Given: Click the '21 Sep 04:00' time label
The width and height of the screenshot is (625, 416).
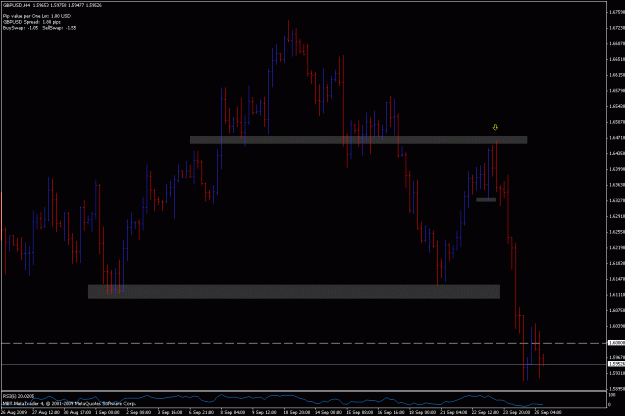Looking at the screenshot, I should coord(454,412).
